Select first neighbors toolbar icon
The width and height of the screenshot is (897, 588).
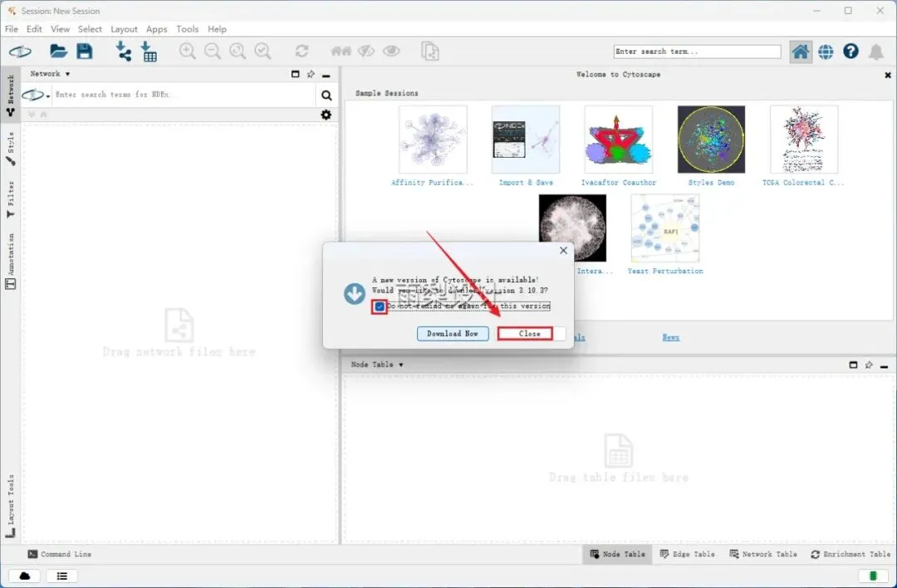[x=341, y=51]
